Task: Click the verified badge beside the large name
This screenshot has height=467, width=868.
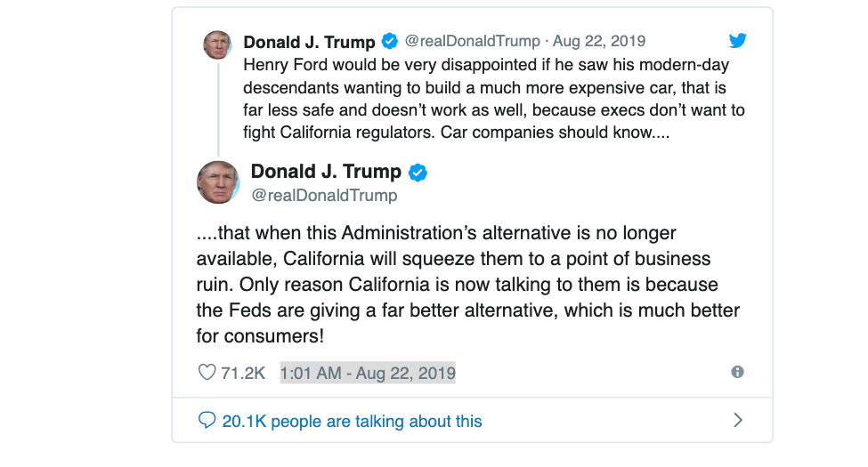Action: [x=418, y=173]
